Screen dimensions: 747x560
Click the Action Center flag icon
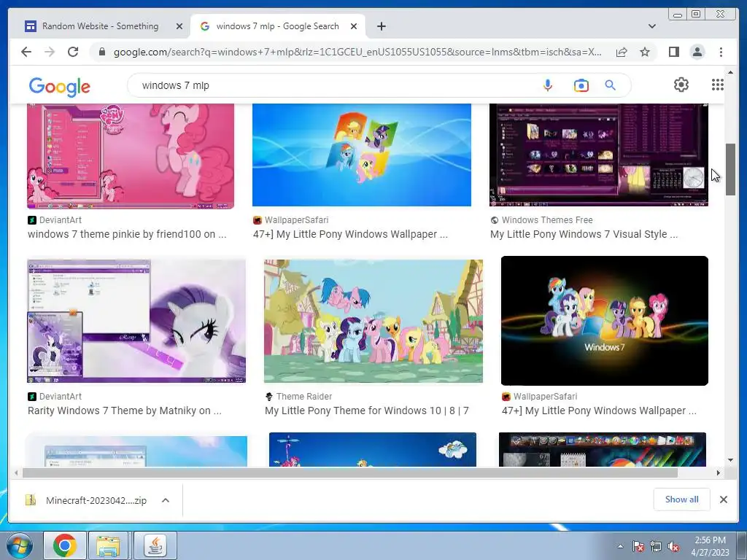tap(638, 546)
